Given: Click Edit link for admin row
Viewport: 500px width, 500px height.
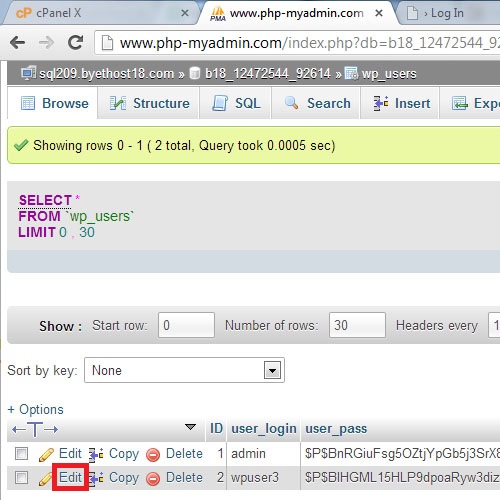Looking at the screenshot, I should [x=70, y=454].
